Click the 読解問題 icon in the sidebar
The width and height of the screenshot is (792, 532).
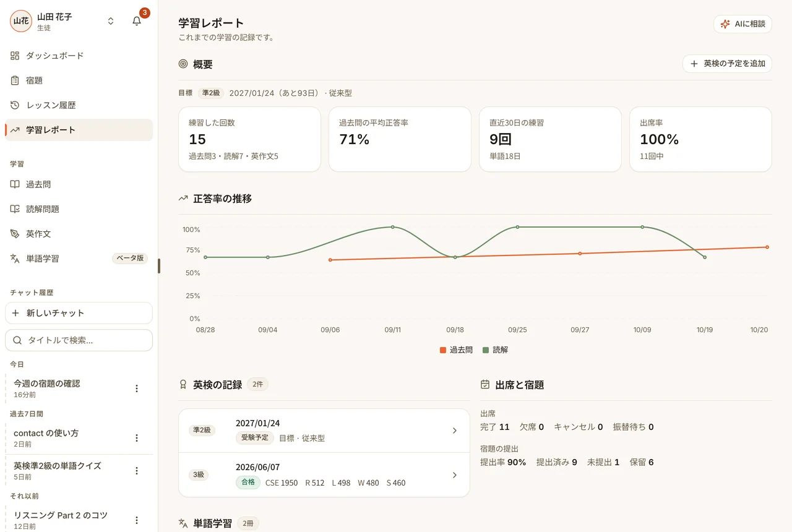pos(15,209)
